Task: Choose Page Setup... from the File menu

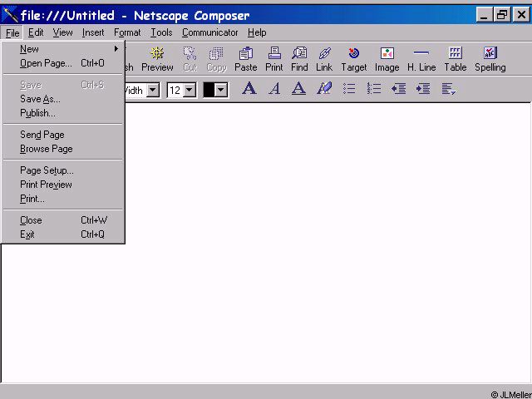Action: click(x=63, y=170)
